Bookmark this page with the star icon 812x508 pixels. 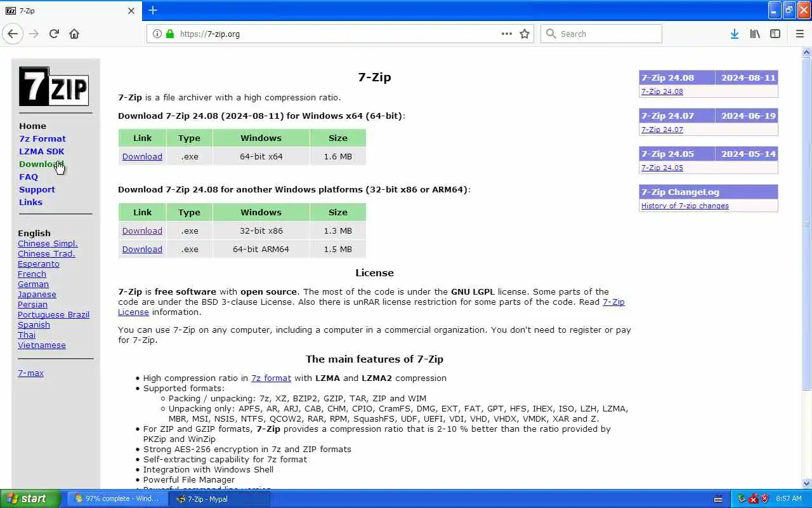pyautogui.click(x=525, y=34)
